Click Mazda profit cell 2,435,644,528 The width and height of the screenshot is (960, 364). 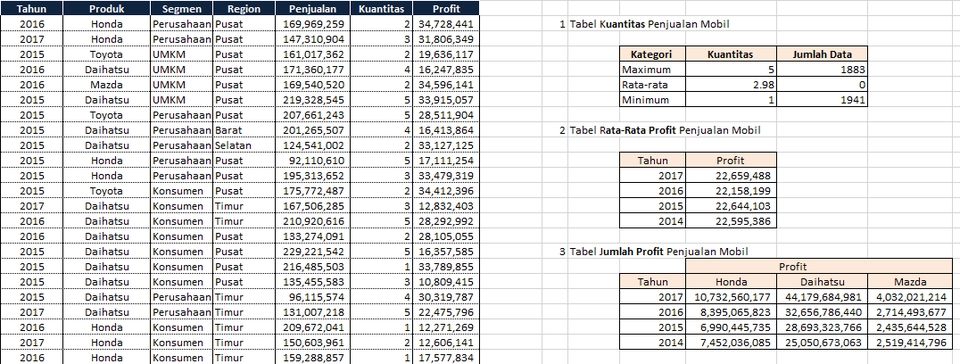click(910, 328)
